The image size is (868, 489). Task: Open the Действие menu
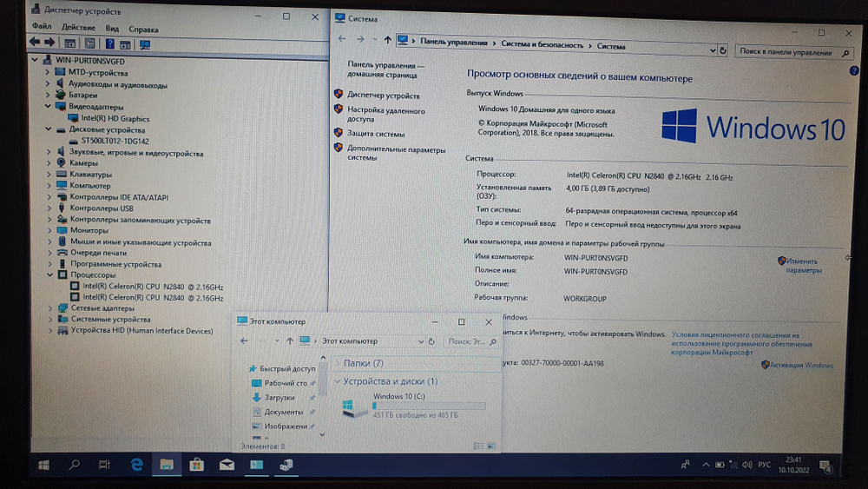[x=78, y=27]
